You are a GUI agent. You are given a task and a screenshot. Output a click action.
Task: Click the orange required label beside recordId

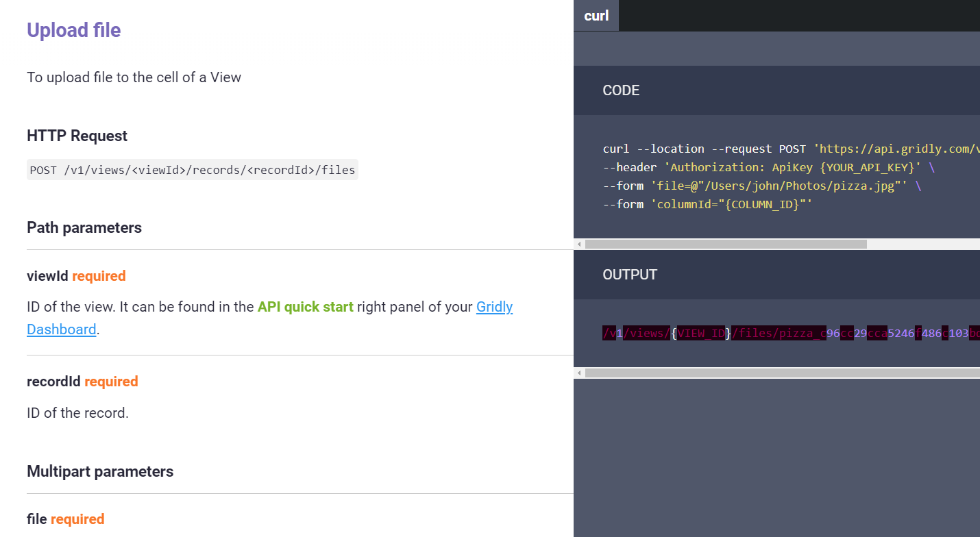coord(111,382)
